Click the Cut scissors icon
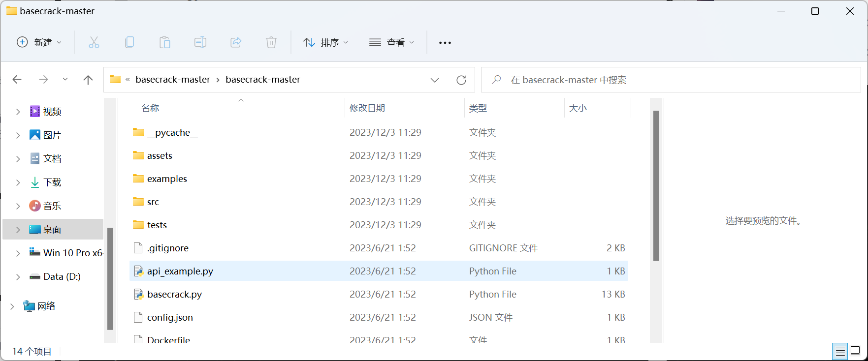The image size is (868, 361). pyautogui.click(x=94, y=43)
